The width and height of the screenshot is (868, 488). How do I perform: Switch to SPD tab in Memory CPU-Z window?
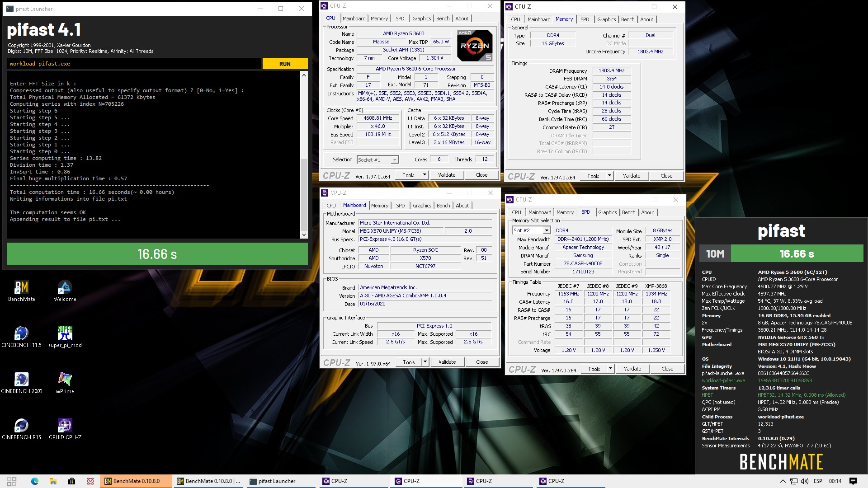[x=585, y=19]
